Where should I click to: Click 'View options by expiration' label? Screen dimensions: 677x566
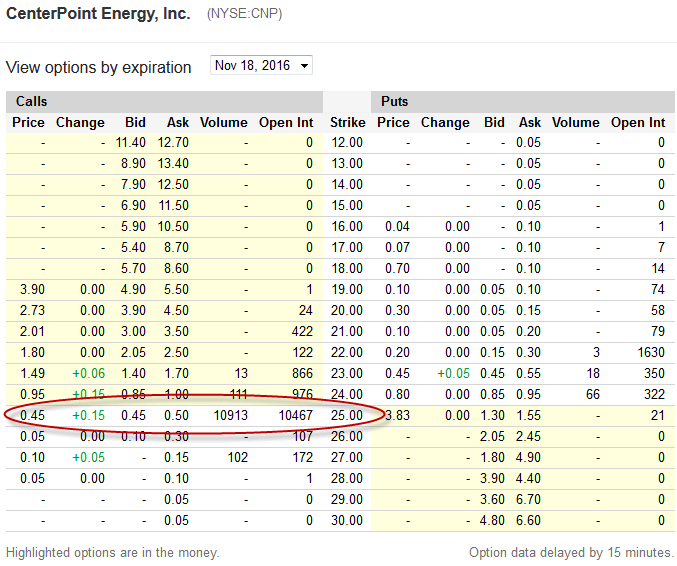click(98, 67)
